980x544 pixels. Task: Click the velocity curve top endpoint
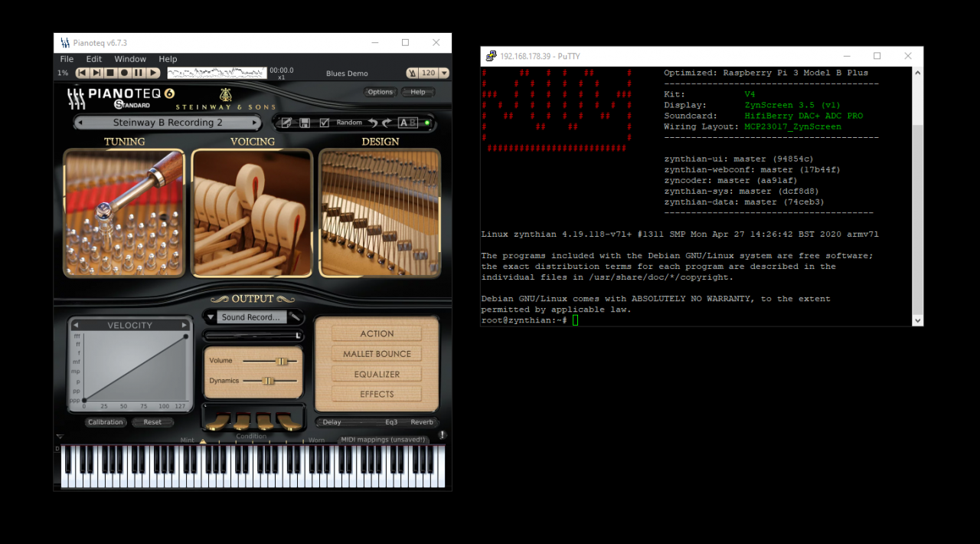pos(186,336)
